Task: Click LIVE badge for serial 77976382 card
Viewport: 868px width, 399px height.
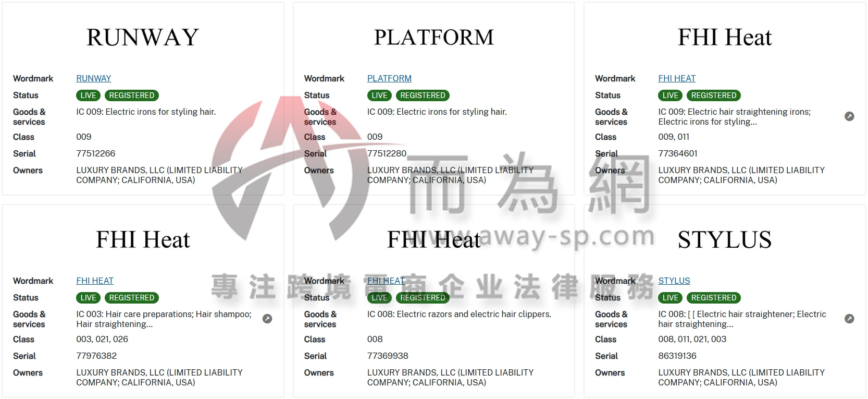Action: point(89,298)
